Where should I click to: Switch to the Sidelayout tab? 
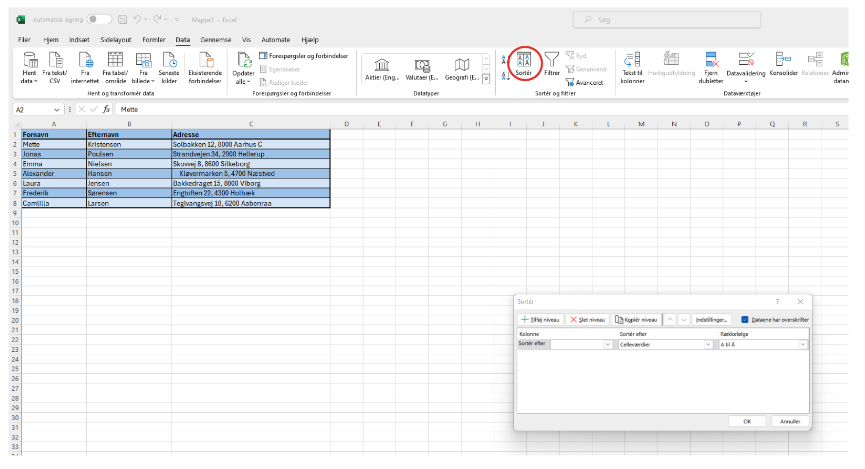coord(116,40)
